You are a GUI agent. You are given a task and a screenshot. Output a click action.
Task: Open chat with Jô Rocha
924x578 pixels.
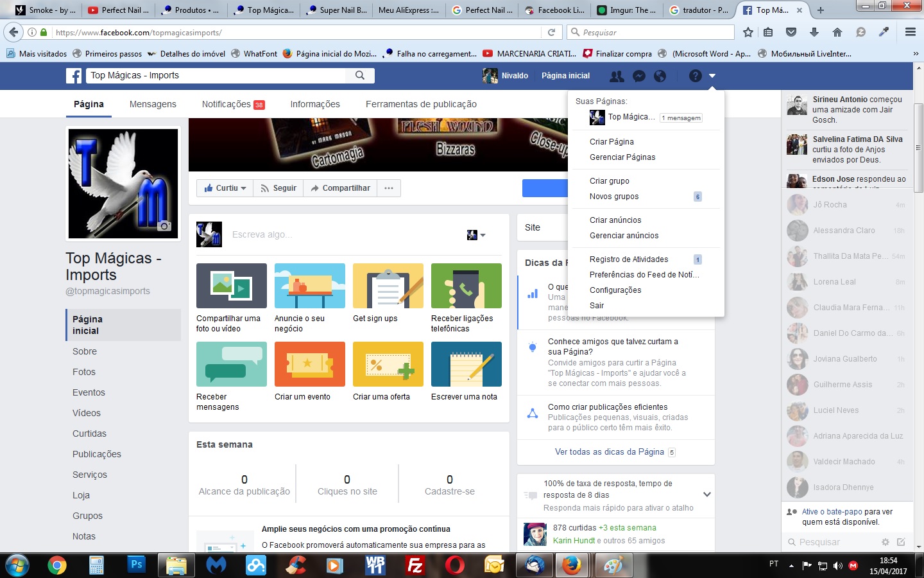[x=847, y=205]
